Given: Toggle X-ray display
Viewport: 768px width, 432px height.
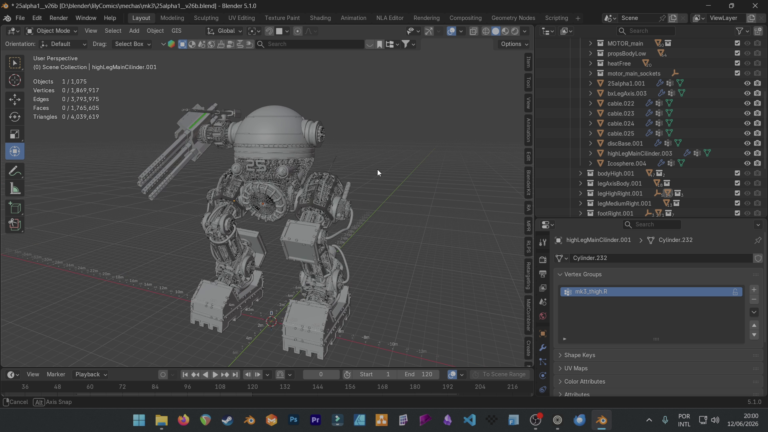Looking at the screenshot, I should point(473,31).
